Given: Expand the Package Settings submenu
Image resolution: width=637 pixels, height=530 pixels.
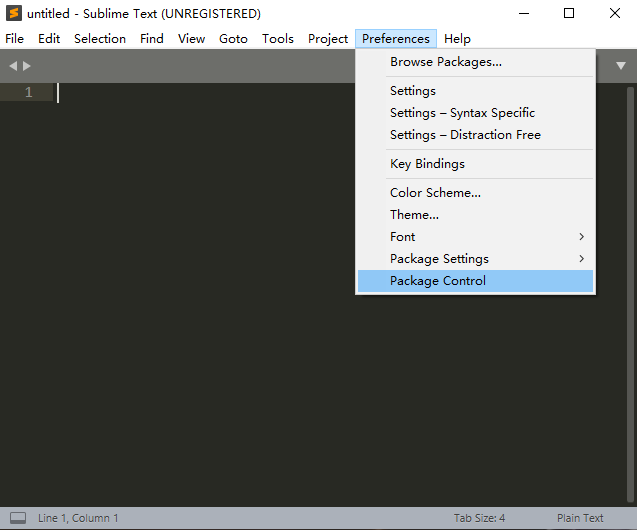Looking at the screenshot, I should (475, 259).
